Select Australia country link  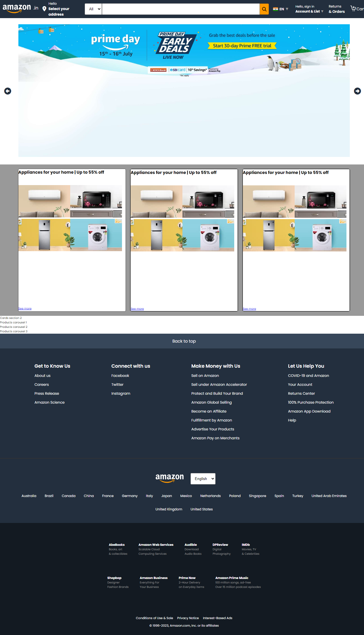pyautogui.click(x=29, y=496)
